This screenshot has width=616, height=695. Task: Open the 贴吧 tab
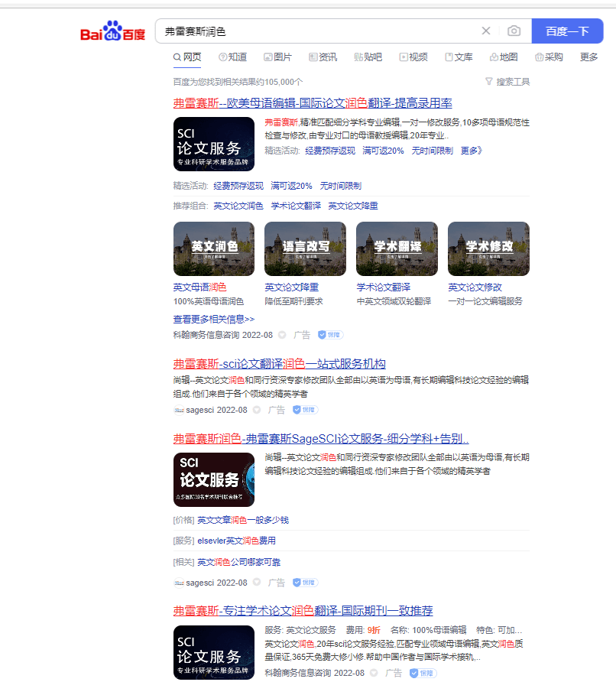coord(368,57)
